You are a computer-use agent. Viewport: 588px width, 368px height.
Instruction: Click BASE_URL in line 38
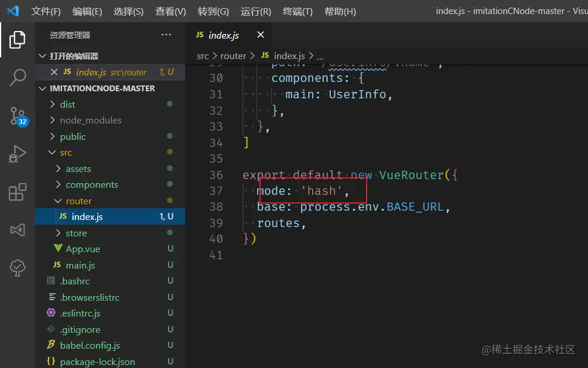point(415,207)
